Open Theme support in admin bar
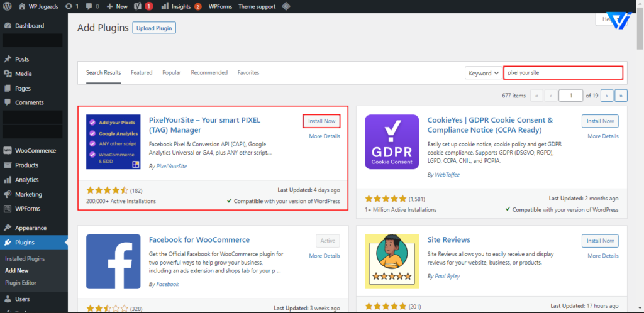This screenshot has width=644, height=313. click(x=257, y=6)
